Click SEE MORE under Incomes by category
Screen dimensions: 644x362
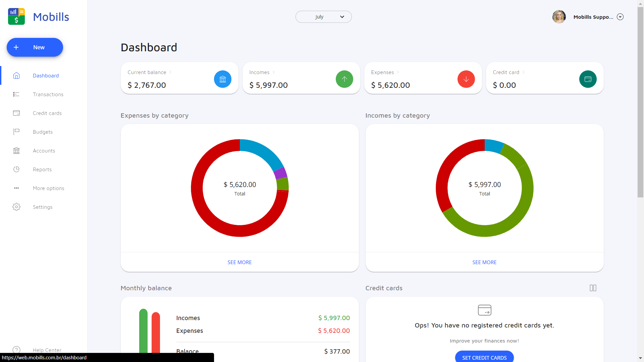(484, 262)
